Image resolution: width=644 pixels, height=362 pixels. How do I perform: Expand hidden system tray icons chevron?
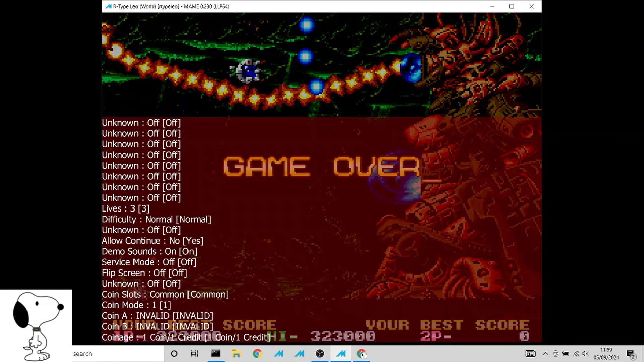pyautogui.click(x=545, y=354)
